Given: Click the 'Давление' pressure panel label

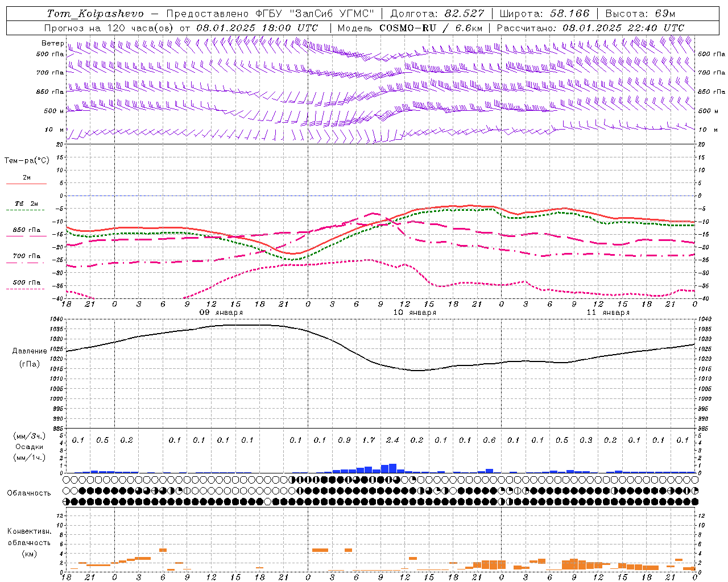Looking at the screenshot, I should [x=30, y=351].
